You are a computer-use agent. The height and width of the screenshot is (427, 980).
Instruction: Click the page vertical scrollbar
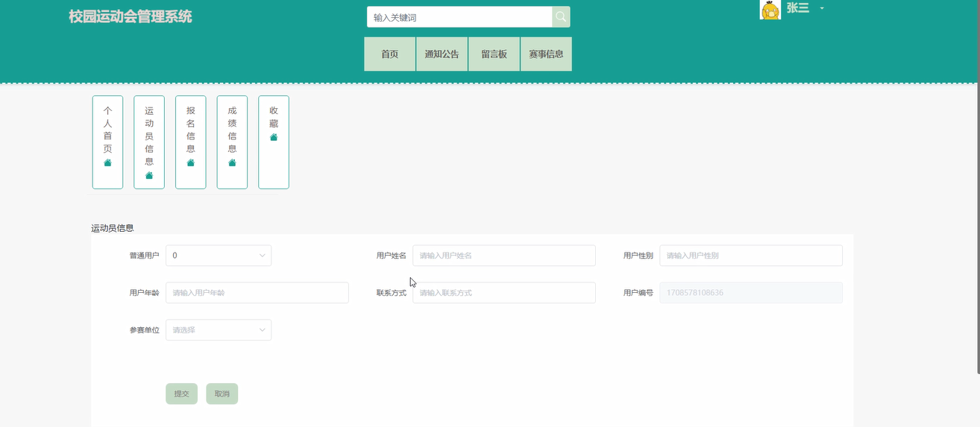click(x=977, y=186)
